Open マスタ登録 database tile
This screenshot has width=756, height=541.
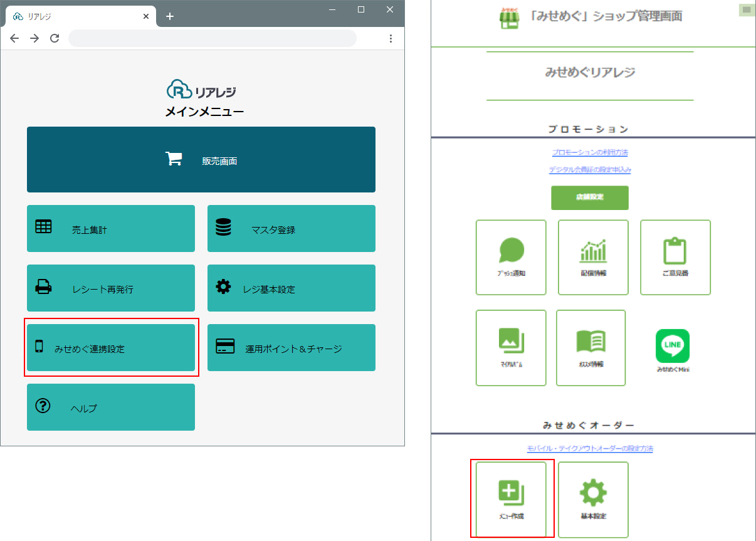[x=291, y=229]
